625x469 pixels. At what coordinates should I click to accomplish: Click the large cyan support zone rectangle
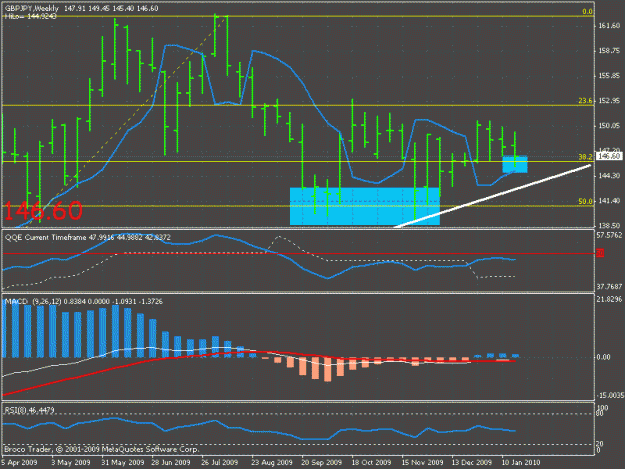tap(365, 206)
